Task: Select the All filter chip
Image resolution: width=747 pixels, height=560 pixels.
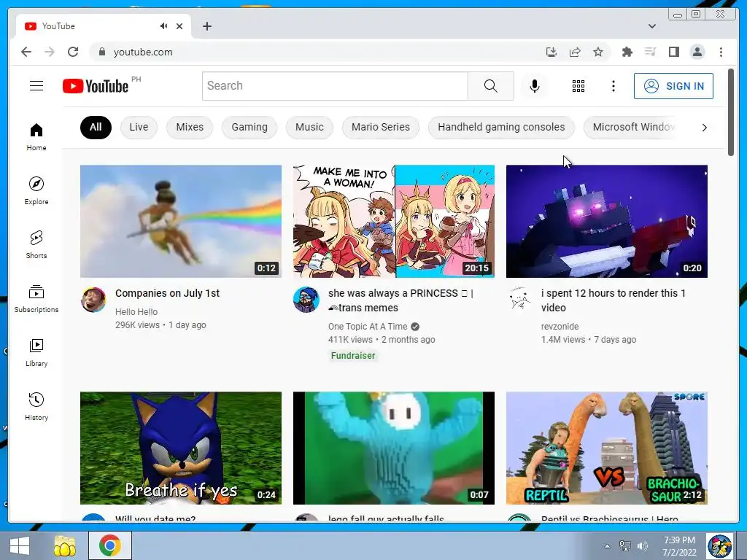Action: coord(96,127)
